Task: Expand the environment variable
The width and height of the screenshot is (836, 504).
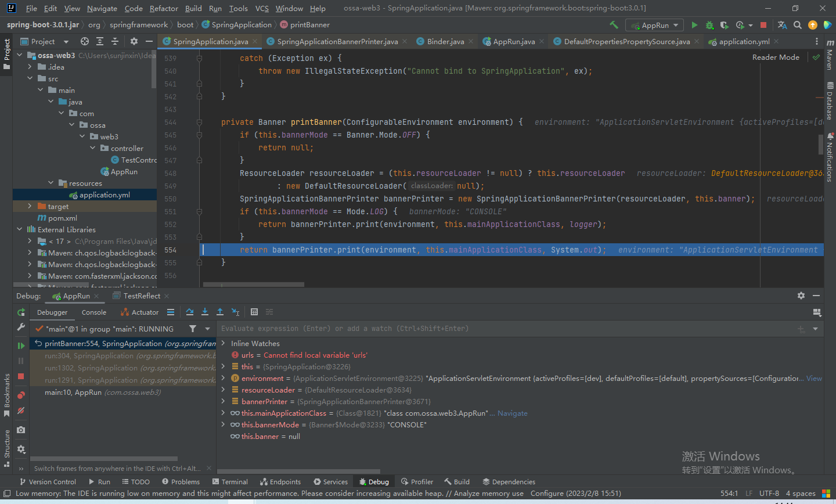Action: click(x=223, y=378)
